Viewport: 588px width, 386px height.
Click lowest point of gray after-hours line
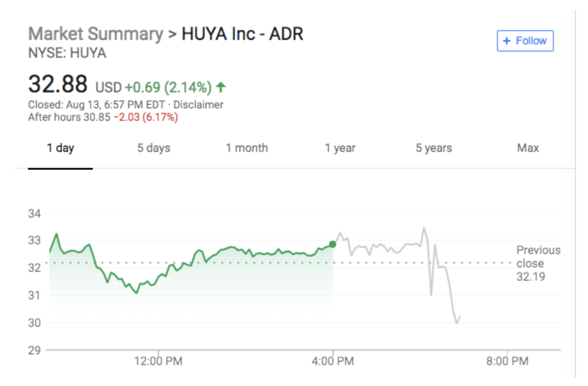tap(457, 323)
